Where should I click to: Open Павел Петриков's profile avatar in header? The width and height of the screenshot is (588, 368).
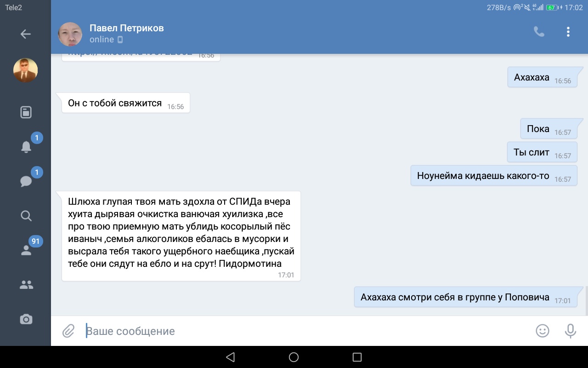[x=70, y=34]
